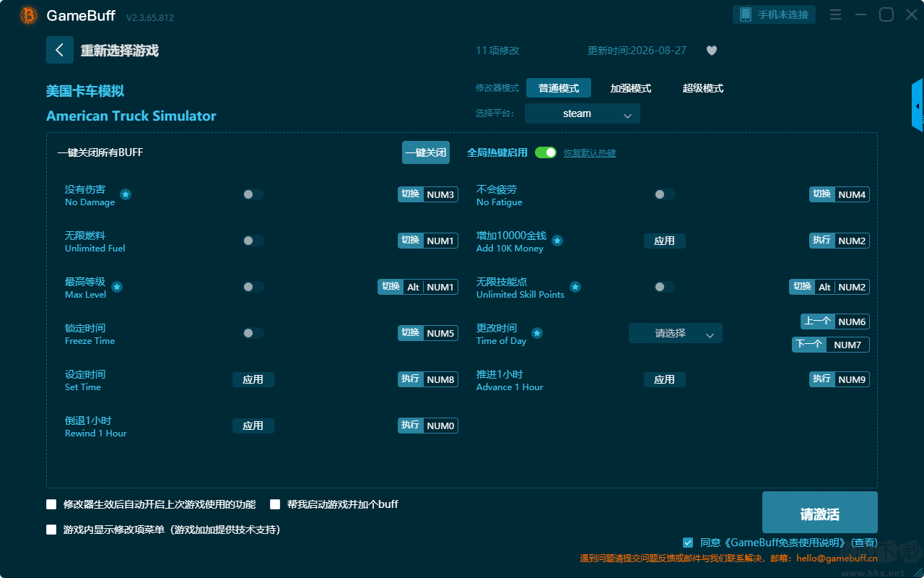This screenshot has height=578, width=924.
Task: Click the NUM2 hotkey for Add 10K Money
Action: coord(840,241)
